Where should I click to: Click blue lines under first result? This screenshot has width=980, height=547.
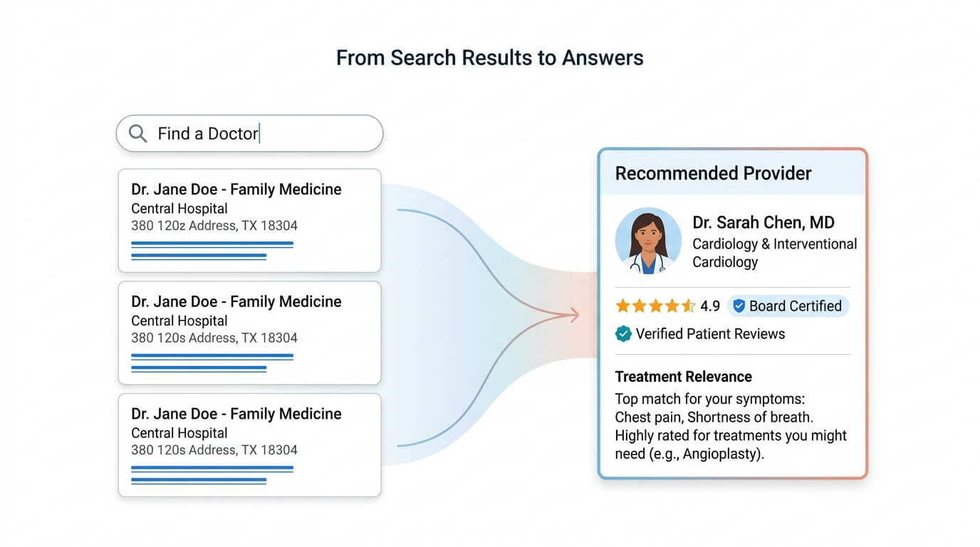click(212, 250)
